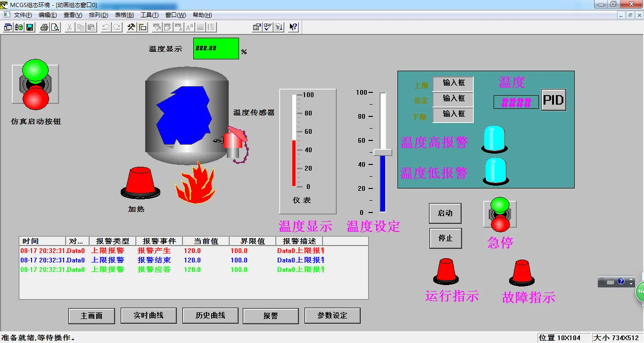Click the green button of the simulation start switch
This screenshot has width=644, height=343.
[x=35, y=71]
